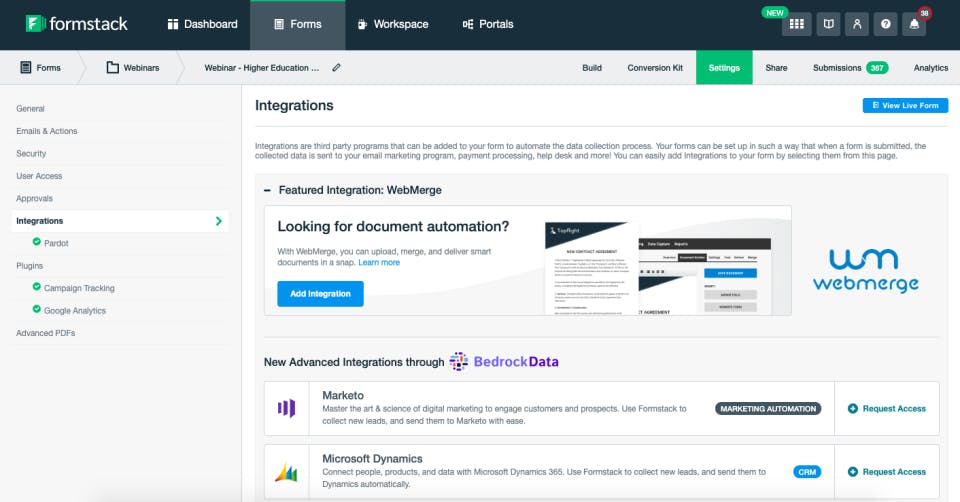The width and height of the screenshot is (960, 502).
Task: Click the Bedrock Data logo
Action: [x=504, y=362]
